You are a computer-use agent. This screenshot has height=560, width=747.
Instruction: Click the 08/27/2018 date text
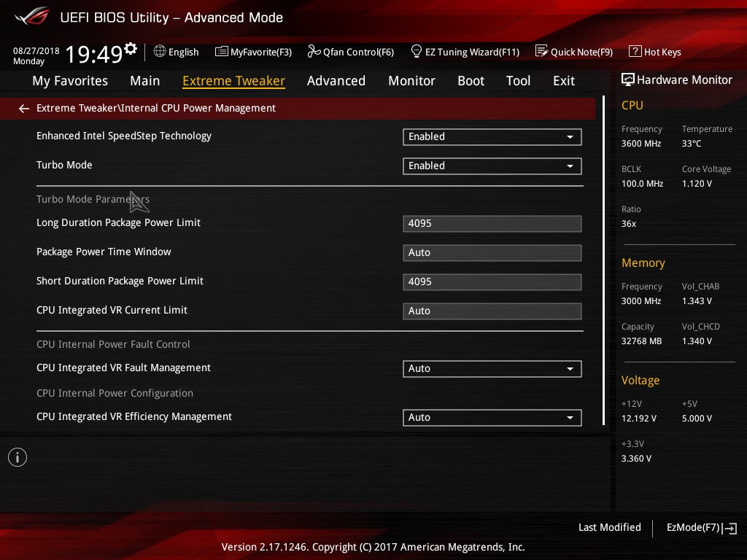(36, 51)
